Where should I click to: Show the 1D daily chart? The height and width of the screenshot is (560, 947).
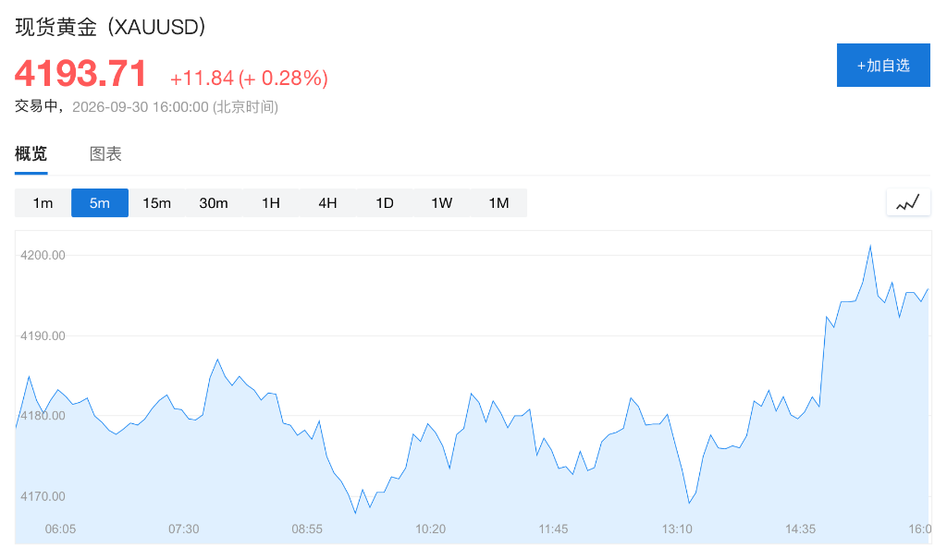(x=385, y=202)
